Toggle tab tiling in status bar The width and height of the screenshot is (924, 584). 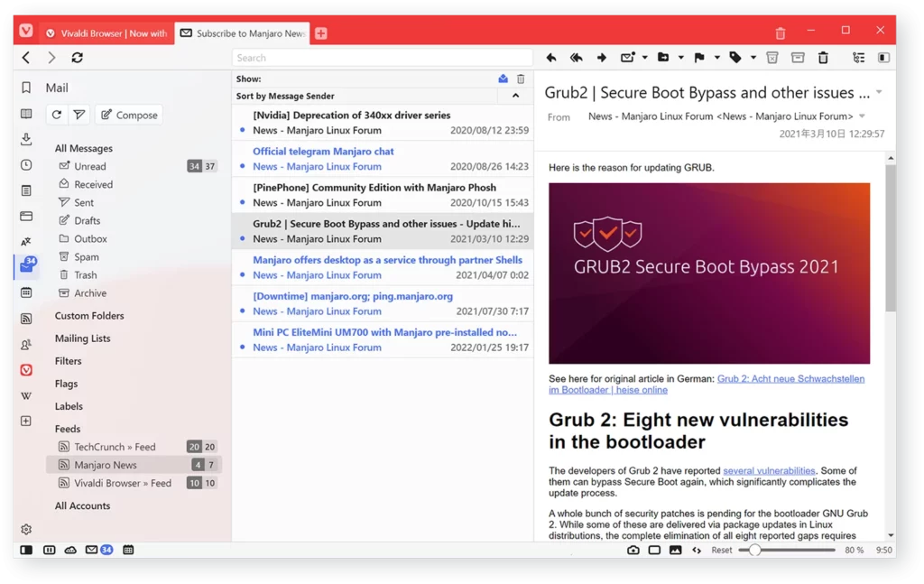[50, 551]
